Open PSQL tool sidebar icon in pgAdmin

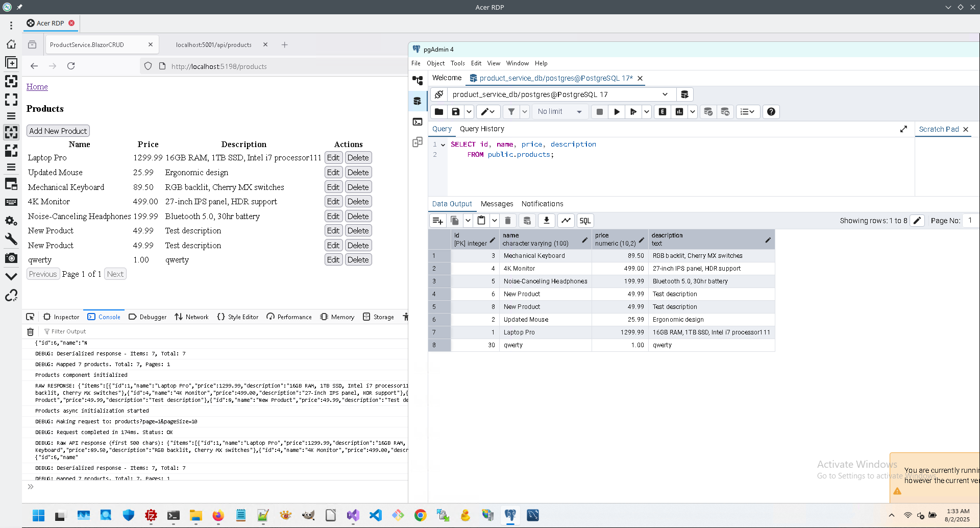click(418, 122)
